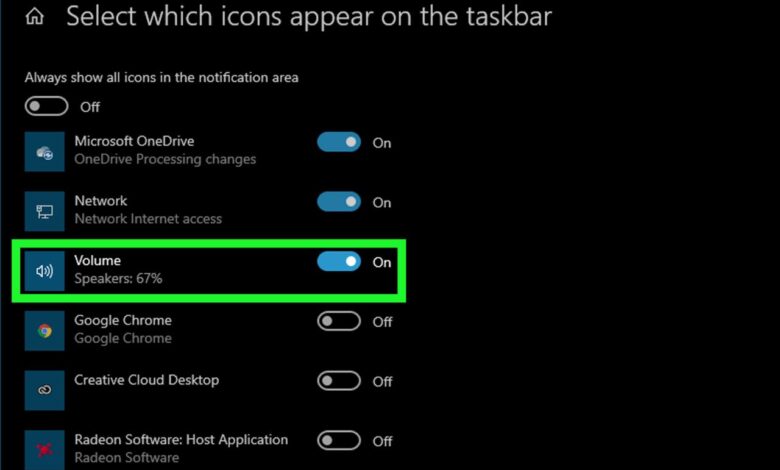Click the Network monitor icon
This screenshot has height=470, width=780.
(x=45, y=211)
